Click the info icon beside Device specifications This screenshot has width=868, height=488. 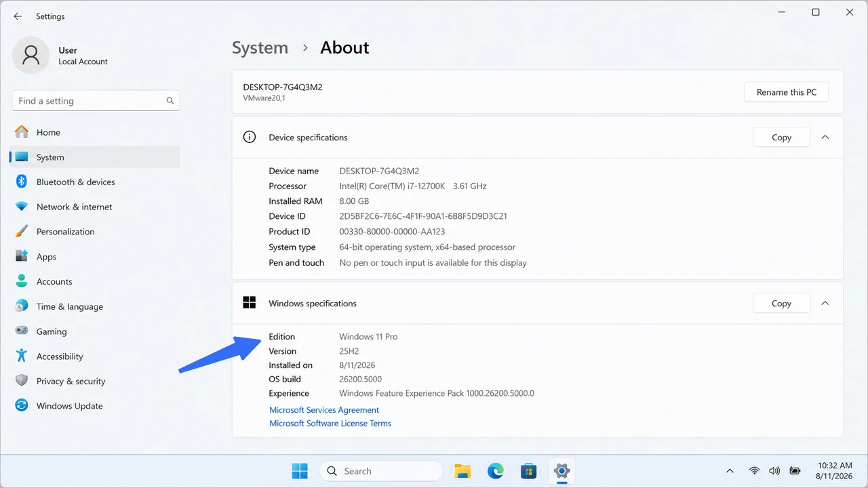[250, 137]
